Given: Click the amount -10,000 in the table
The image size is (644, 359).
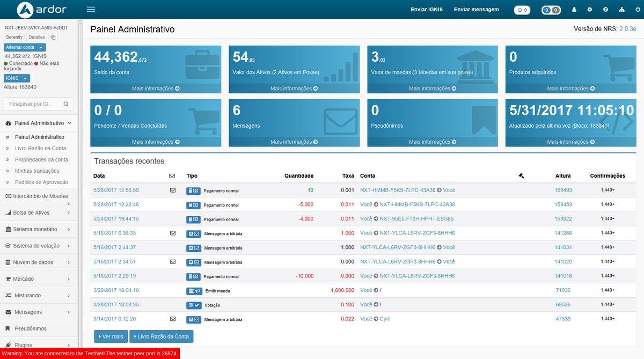Looking at the screenshot, I should tap(304, 276).
